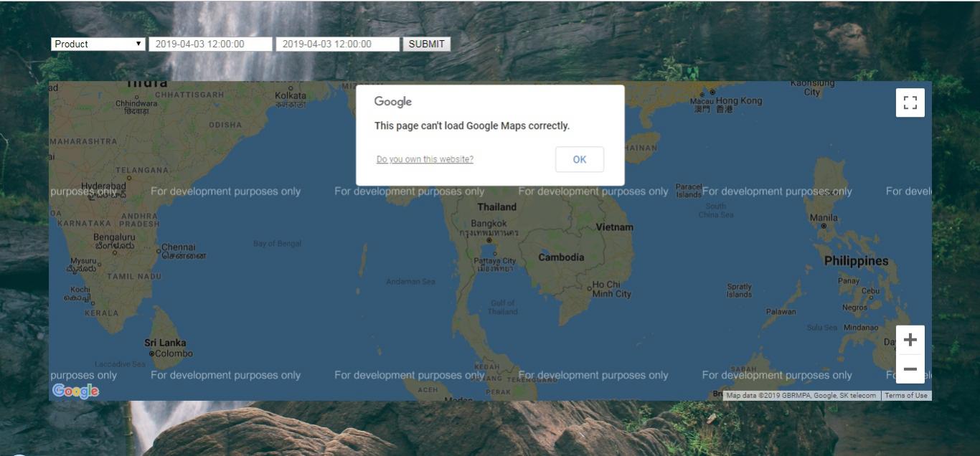The width and height of the screenshot is (980, 456).
Task: Click the start date-time input field
Action: coord(210,44)
